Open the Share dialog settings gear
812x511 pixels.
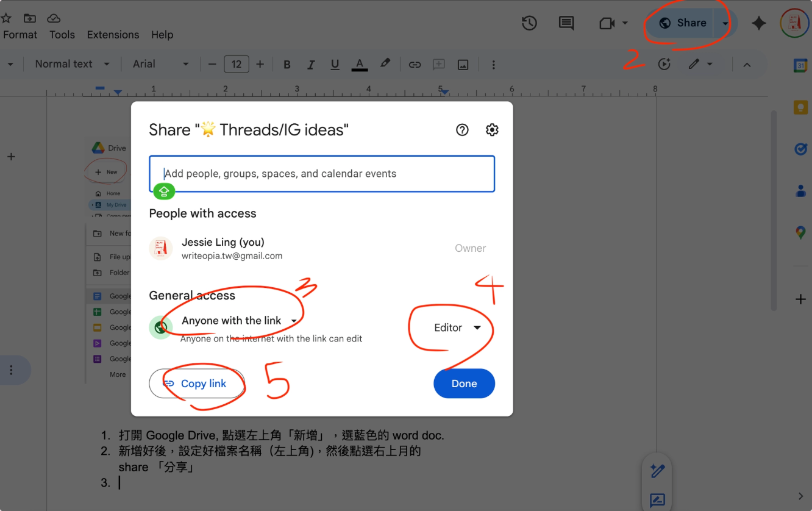click(492, 130)
